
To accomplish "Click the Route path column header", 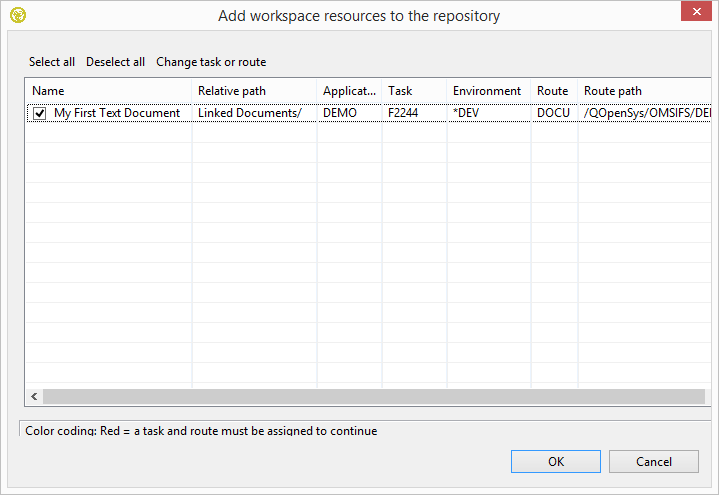I will click(640, 91).
